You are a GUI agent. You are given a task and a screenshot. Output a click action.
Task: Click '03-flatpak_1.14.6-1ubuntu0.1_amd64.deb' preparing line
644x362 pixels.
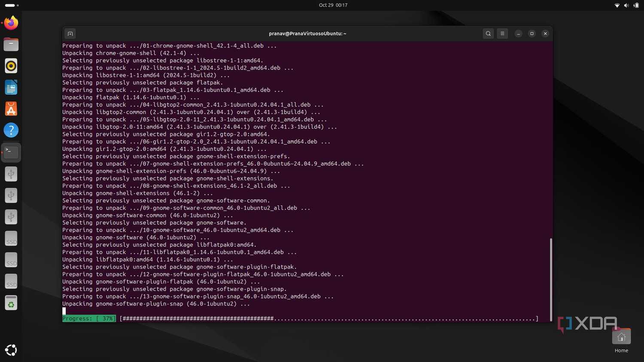(173, 90)
